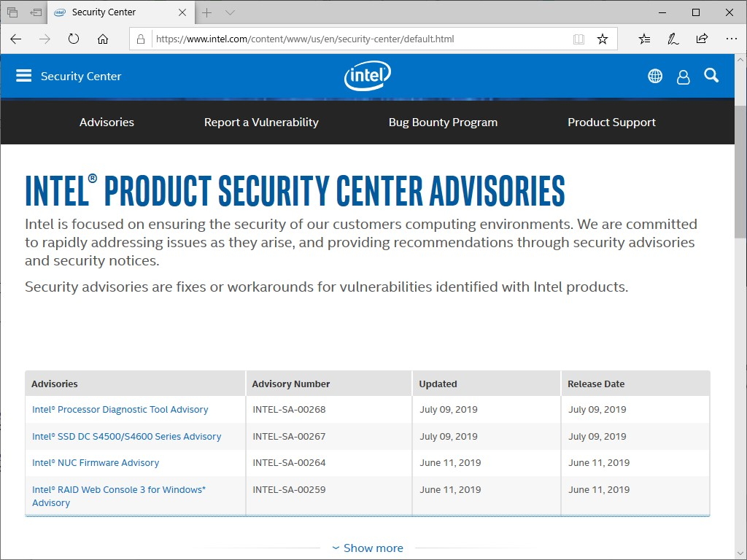Open the Share this page icon

point(702,39)
